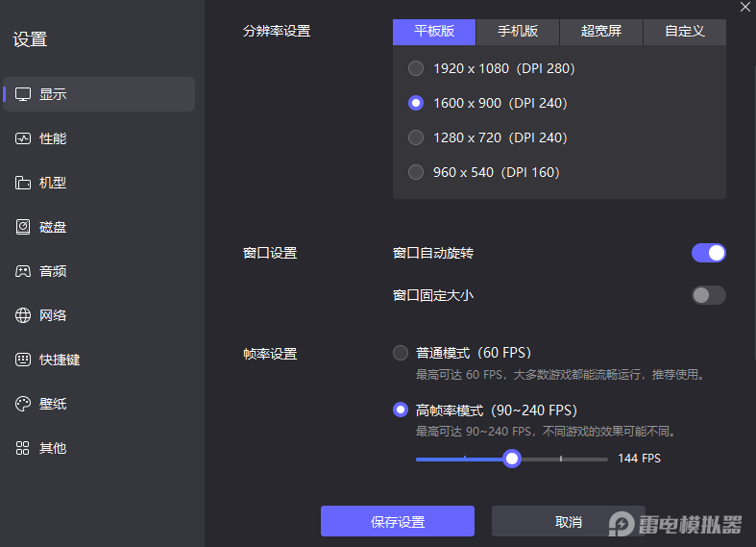
Task: Click the 取消 button
Action: [569, 521]
